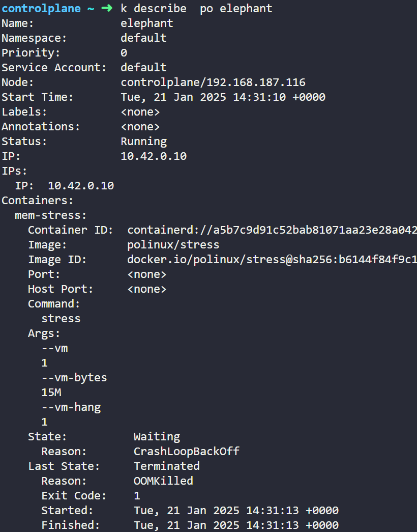Screen dimensions: 417x532
Task: Click the mem-stress container name
Action: [50, 215]
